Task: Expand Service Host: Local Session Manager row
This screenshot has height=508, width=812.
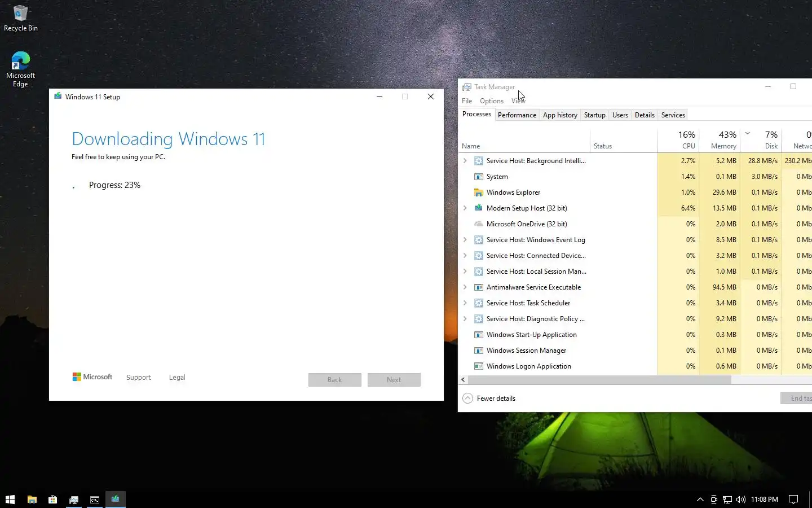Action: click(465, 271)
